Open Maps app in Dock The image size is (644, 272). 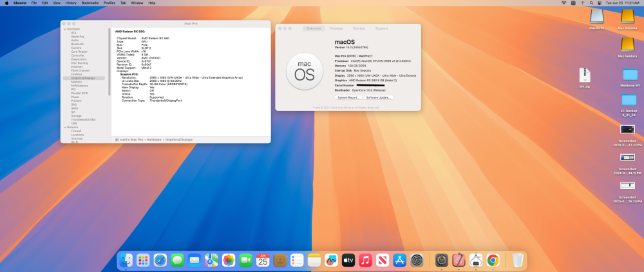[x=211, y=260]
